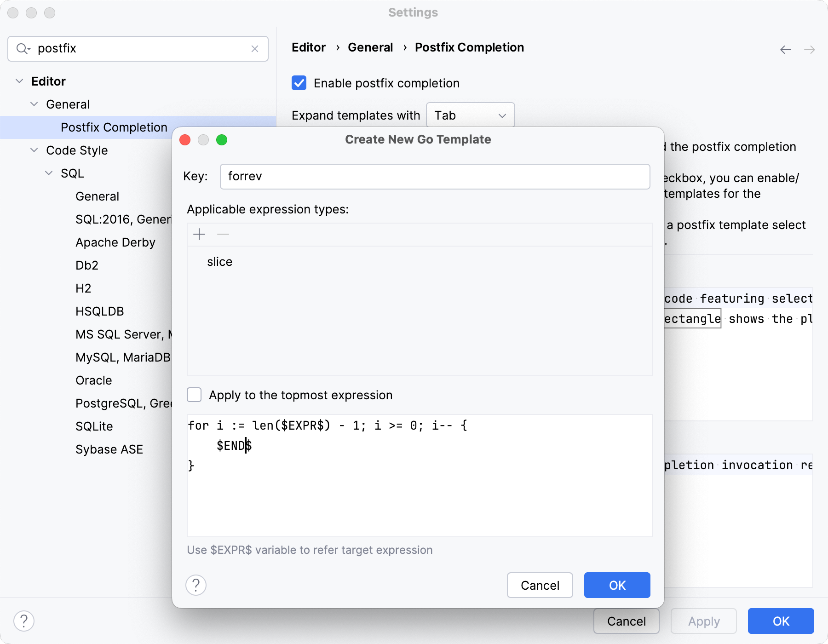Collapse the SQL tree node
Viewport: 828px width, 644px height.
tap(48, 173)
